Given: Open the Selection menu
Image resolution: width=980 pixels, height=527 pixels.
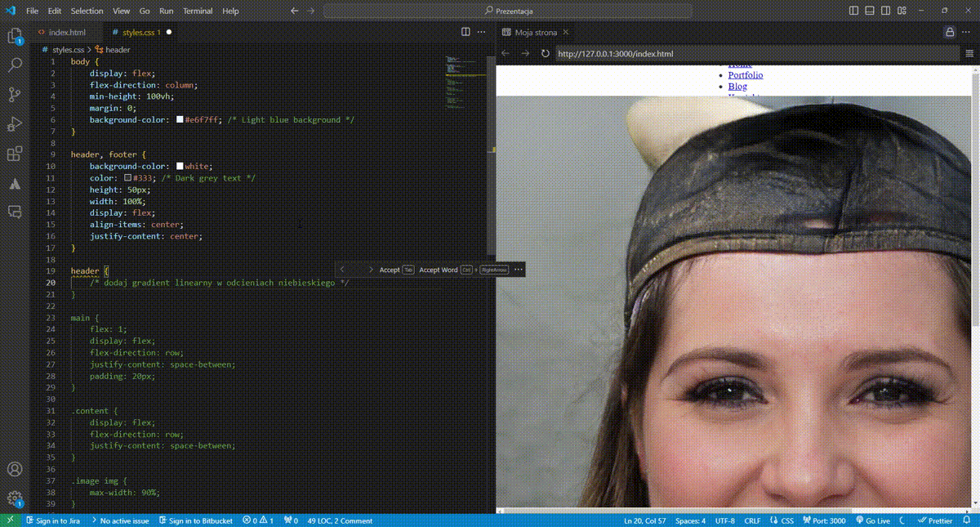Looking at the screenshot, I should point(87,11).
